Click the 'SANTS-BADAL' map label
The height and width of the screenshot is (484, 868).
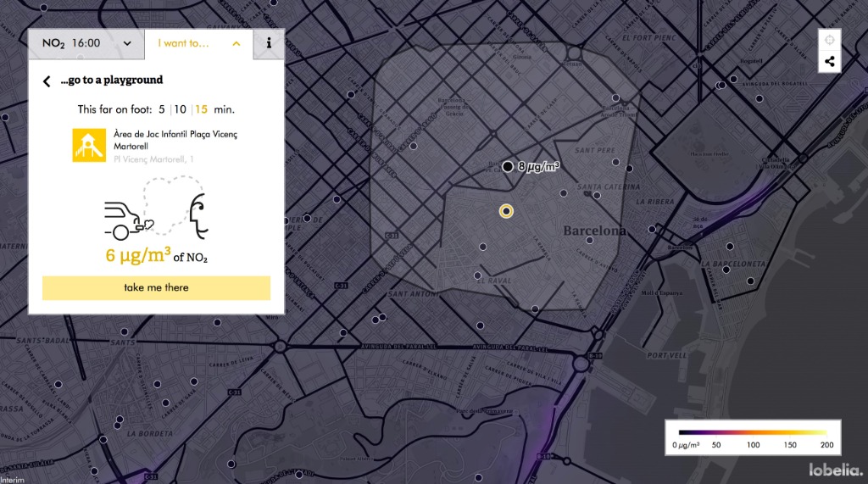tap(44, 341)
